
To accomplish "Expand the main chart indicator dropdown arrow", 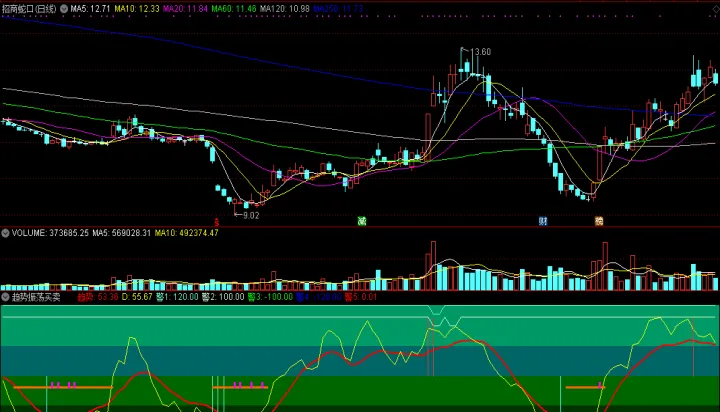I will click(64, 8).
